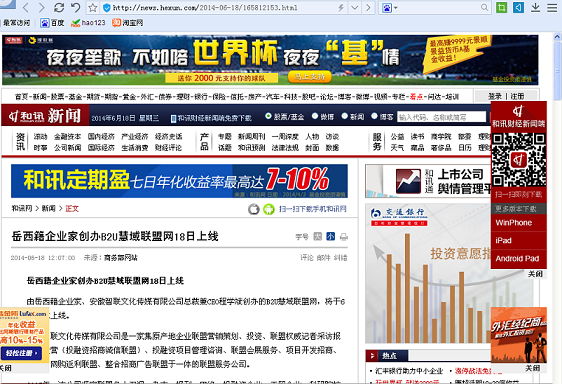Click the green Android download icon
562x384 pixels.
(268, 209)
